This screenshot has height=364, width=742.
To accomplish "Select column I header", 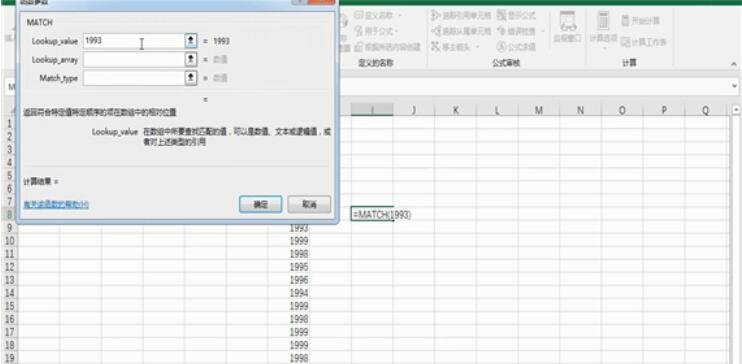I will coord(372,110).
